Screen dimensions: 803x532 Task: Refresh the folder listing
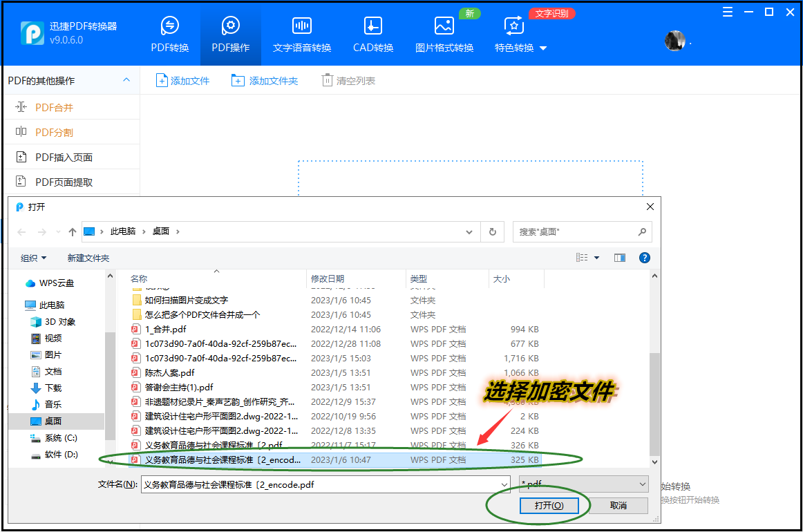tap(493, 232)
